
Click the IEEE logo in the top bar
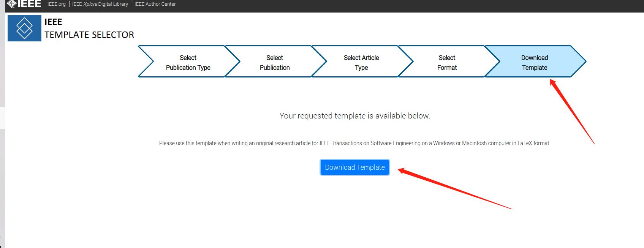(x=24, y=4)
